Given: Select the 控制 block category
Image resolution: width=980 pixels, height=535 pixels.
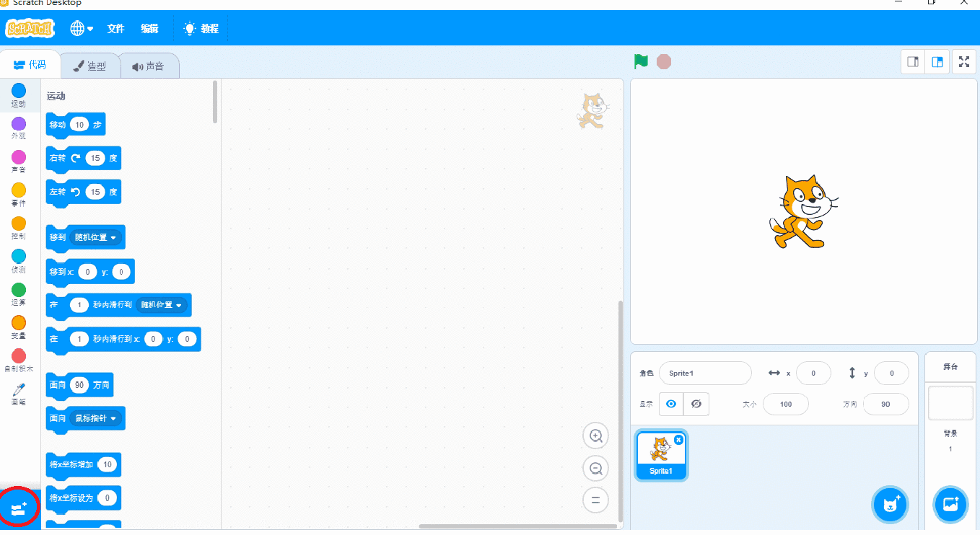Looking at the screenshot, I should click(19, 228).
